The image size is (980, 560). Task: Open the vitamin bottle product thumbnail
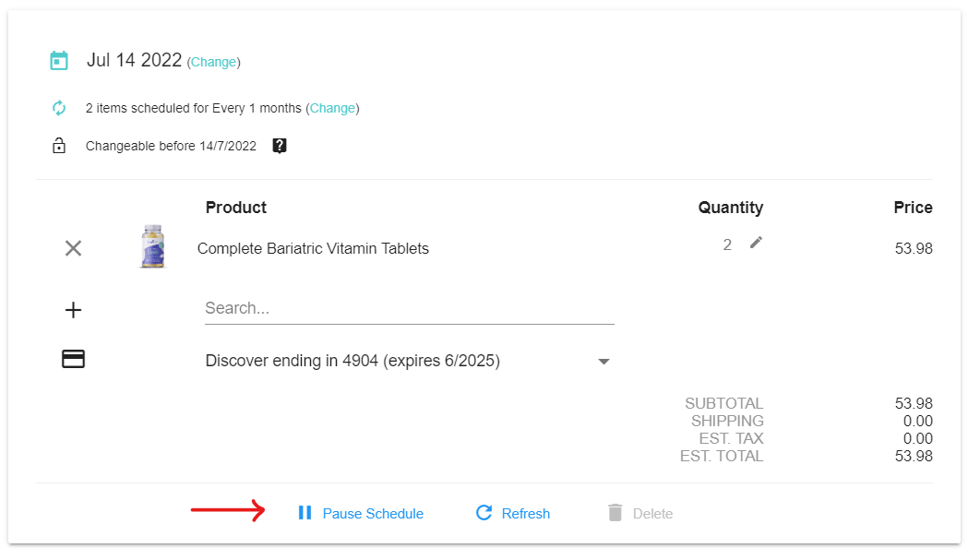[152, 247]
